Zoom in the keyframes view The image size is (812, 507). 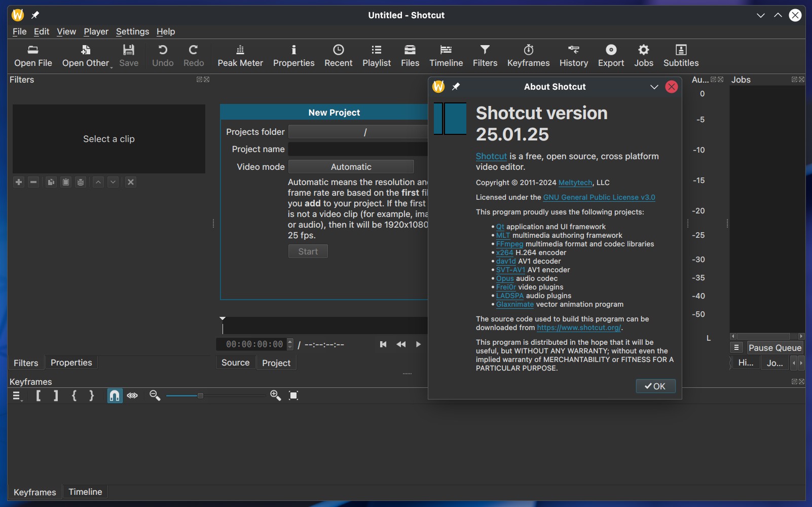(276, 396)
